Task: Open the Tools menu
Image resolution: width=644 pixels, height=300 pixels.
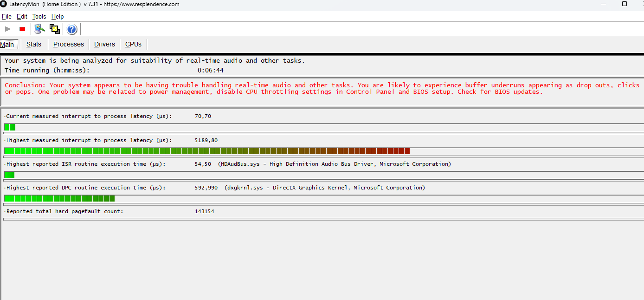Action: tap(39, 16)
